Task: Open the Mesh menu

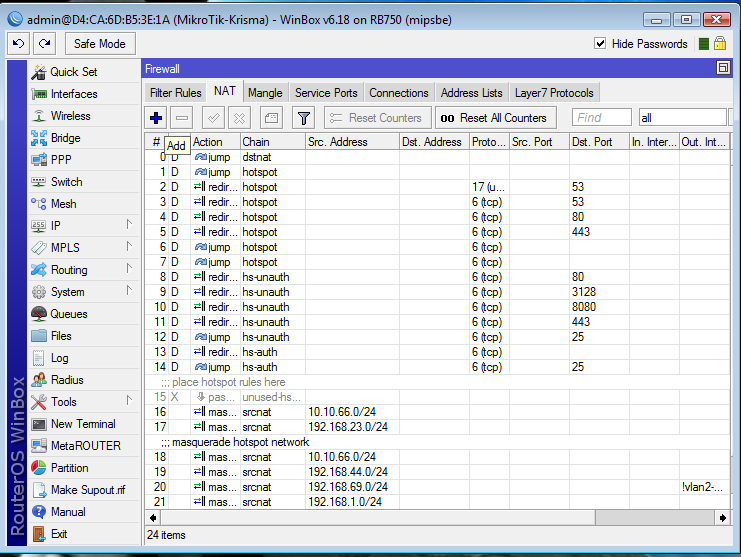Action: 84,204
